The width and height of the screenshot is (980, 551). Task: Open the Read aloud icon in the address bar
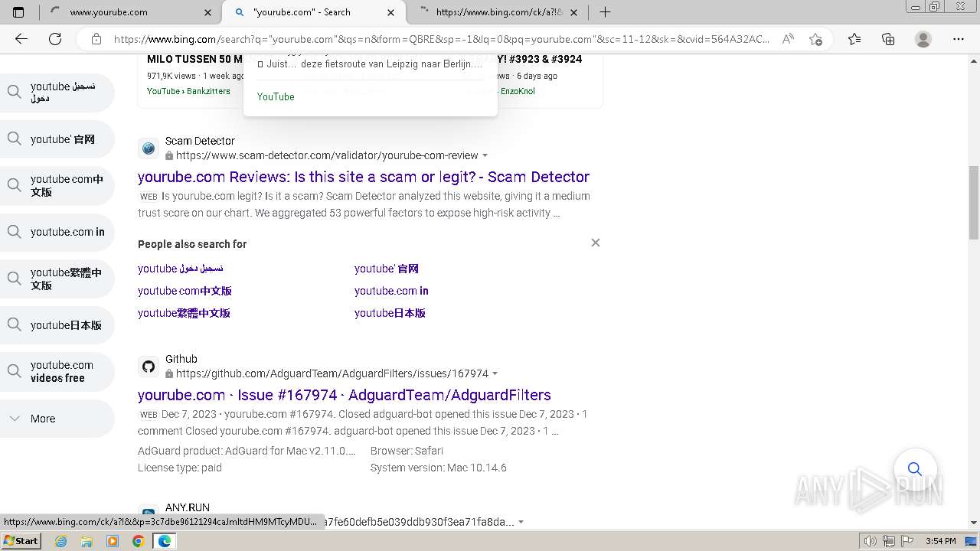(x=788, y=39)
